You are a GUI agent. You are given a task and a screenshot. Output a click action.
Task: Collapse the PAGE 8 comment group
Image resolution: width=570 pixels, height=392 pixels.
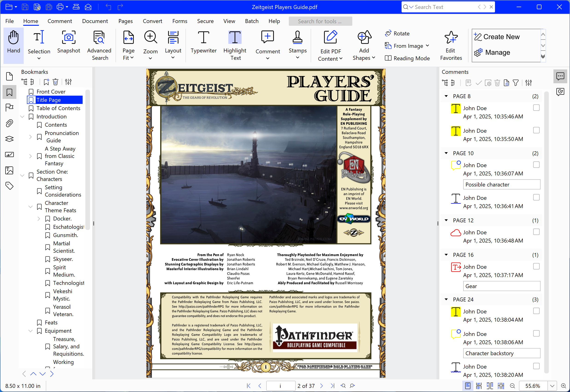(446, 96)
